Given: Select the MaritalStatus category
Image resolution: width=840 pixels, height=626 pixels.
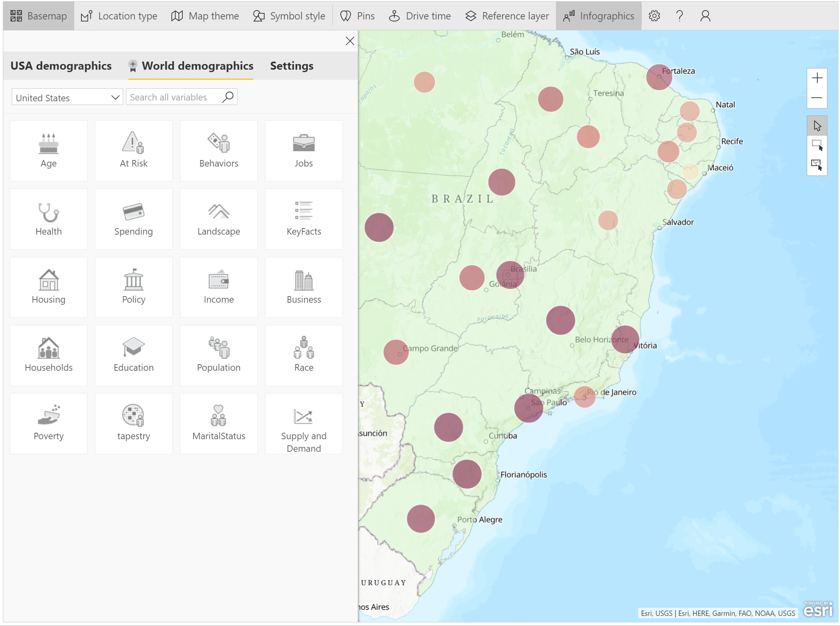Looking at the screenshot, I should point(219,423).
